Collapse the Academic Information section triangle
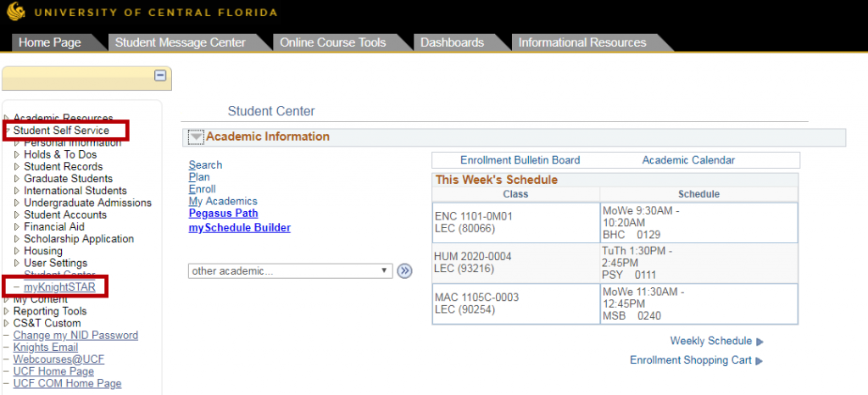Screen dimensions: 868x395 [197, 136]
